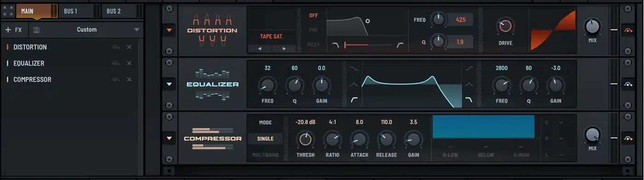Click the distortion FREQ knob
644x180 pixels.
(438, 19)
